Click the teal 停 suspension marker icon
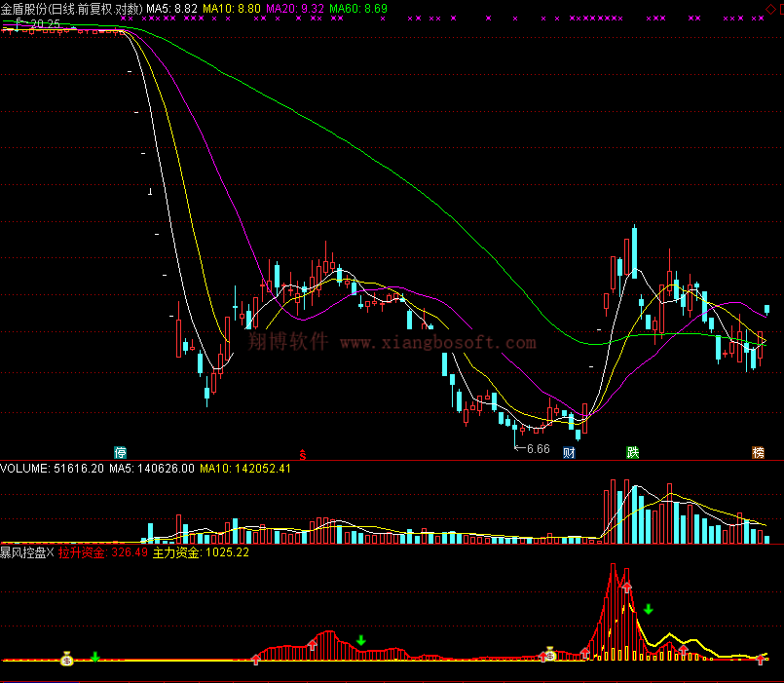This screenshot has height=683, width=784. pos(121,453)
